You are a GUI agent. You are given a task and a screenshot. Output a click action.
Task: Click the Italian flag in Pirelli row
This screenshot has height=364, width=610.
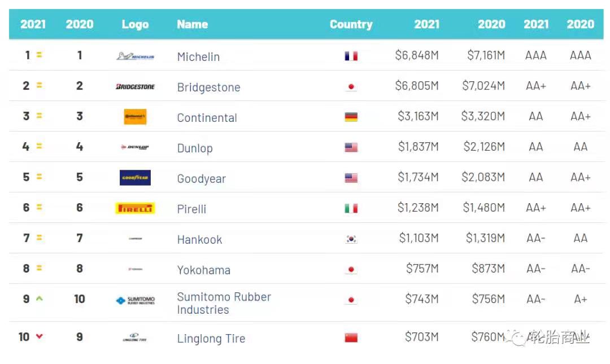point(351,208)
